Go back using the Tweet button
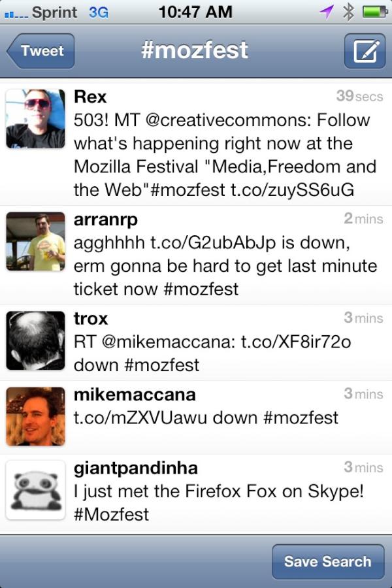The height and width of the screenshot is (588, 392). coord(41,51)
